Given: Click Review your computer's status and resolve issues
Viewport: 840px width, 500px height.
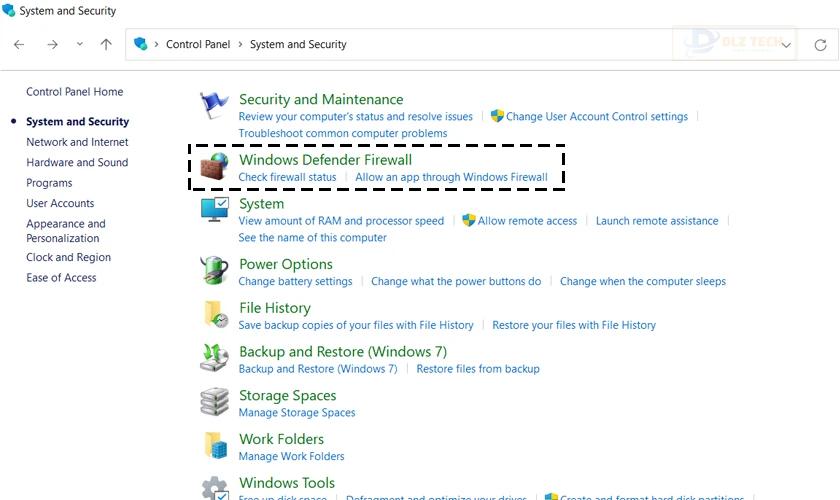Looking at the screenshot, I should pos(356,116).
